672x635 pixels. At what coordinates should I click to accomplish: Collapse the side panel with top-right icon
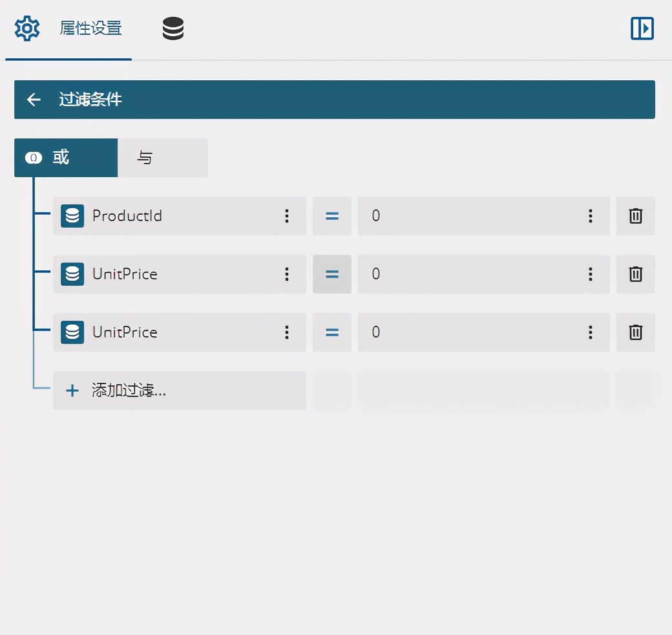pyautogui.click(x=642, y=28)
